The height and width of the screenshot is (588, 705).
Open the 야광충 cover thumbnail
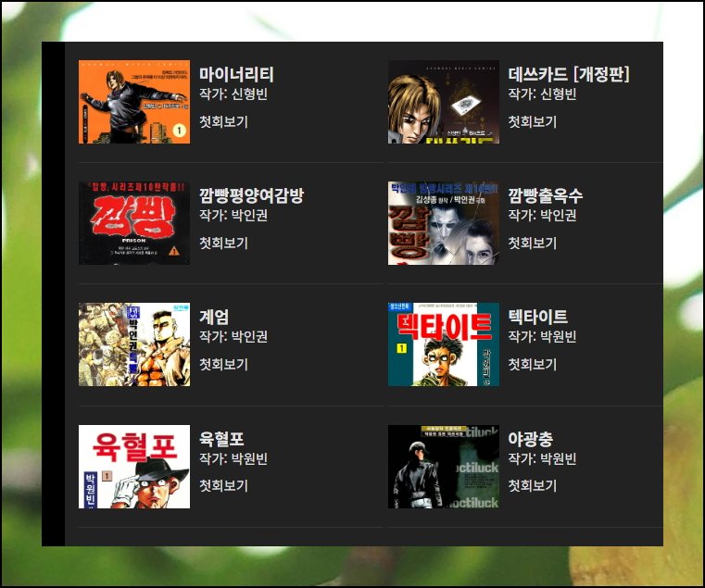[x=444, y=467]
